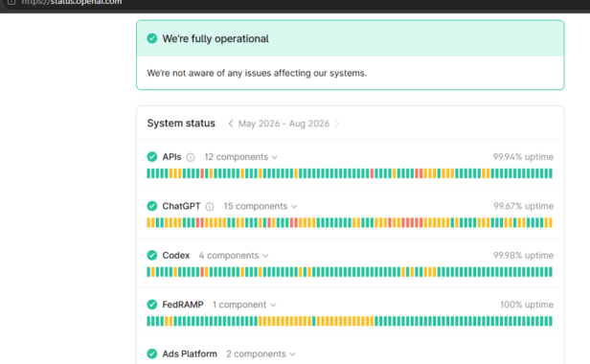Click the APIs component name
The width and height of the screenshot is (590, 364).
pos(171,156)
